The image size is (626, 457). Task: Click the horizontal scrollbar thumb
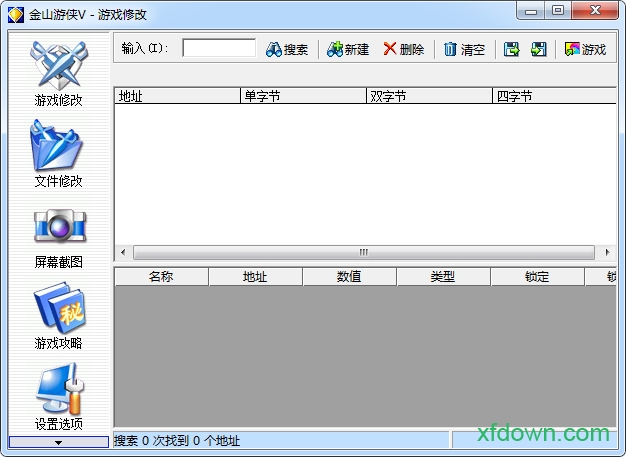pyautogui.click(x=364, y=252)
